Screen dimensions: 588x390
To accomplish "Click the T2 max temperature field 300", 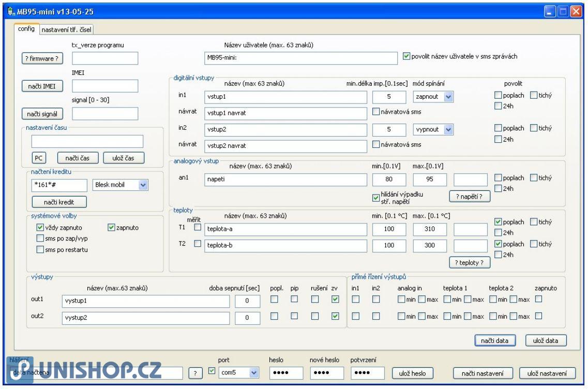I will coord(430,245).
